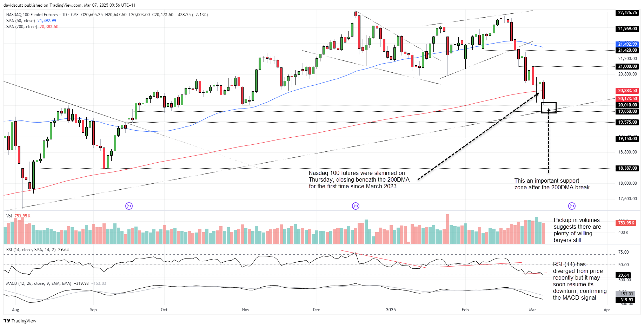
Task: Click the Oct label on the time axis
Action: point(164,310)
